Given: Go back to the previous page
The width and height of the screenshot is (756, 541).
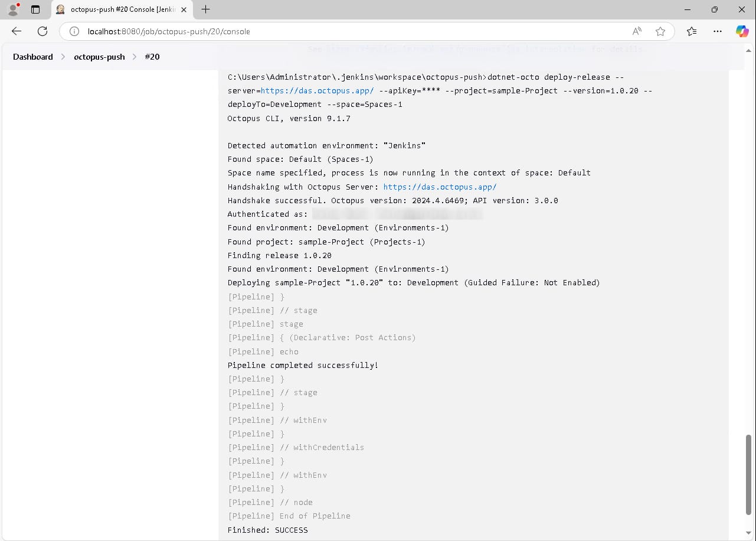Looking at the screenshot, I should pyautogui.click(x=17, y=31).
